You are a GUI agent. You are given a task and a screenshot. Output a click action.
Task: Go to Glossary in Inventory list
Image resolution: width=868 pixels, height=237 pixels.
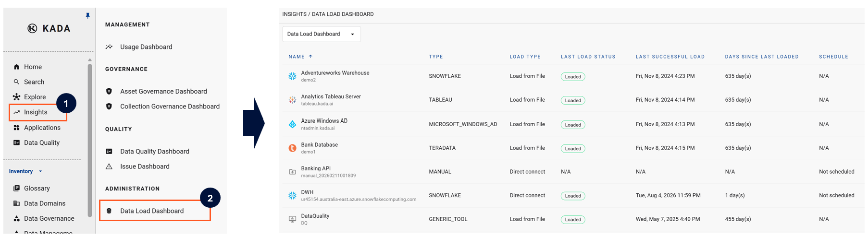pyautogui.click(x=37, y=189)
